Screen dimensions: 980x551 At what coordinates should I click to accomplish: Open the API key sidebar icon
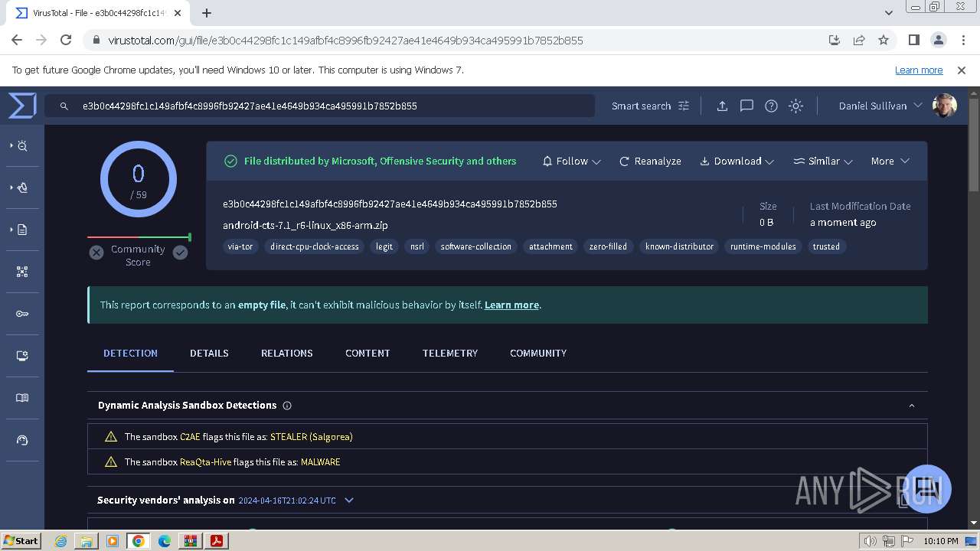click(22, 314)
